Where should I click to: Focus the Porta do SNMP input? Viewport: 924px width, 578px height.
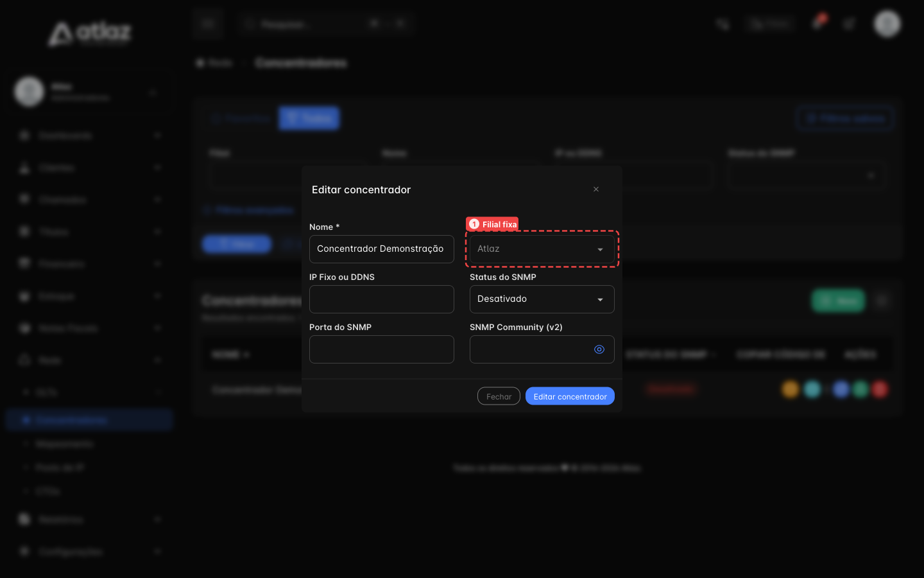[x=382, y=349]
